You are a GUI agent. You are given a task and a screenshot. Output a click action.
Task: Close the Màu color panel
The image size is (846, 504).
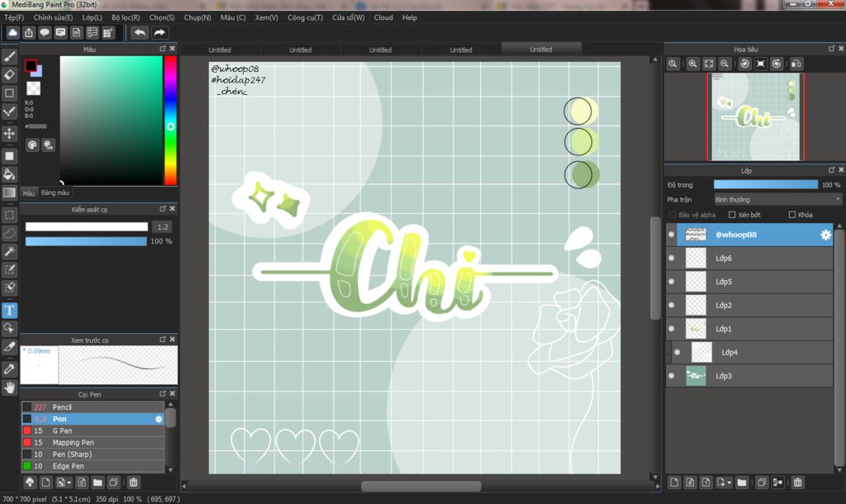pyautogui.click(x=172, y=49)
